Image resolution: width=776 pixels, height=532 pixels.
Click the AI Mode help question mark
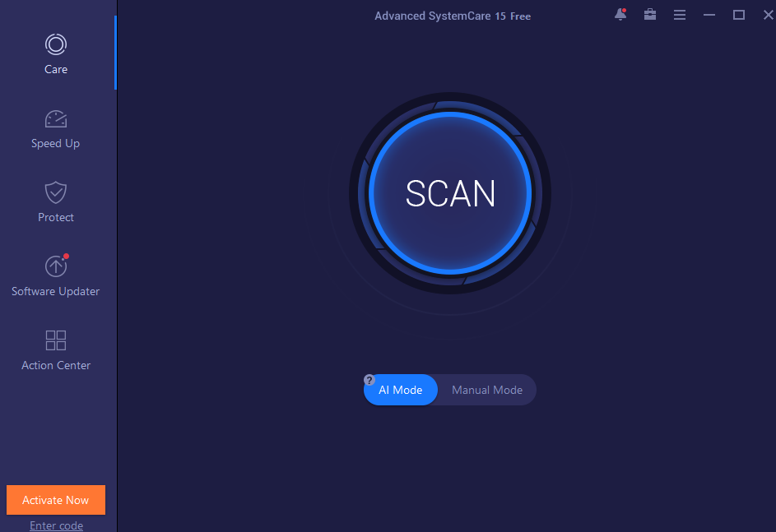point(369,380)
